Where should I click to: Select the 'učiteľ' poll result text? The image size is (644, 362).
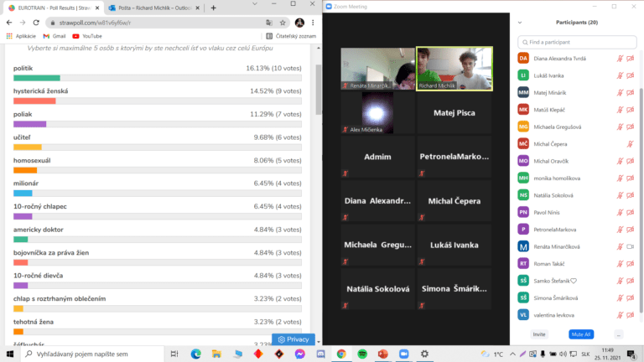(x=22, y=137)
